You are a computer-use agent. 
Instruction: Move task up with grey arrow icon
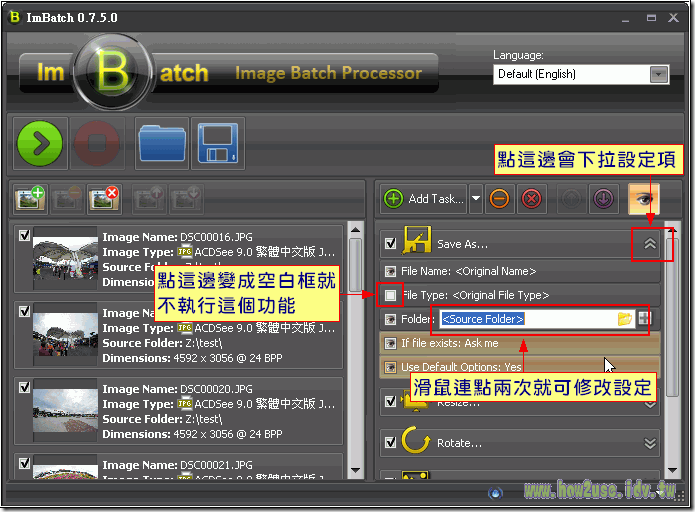[571, 199]
